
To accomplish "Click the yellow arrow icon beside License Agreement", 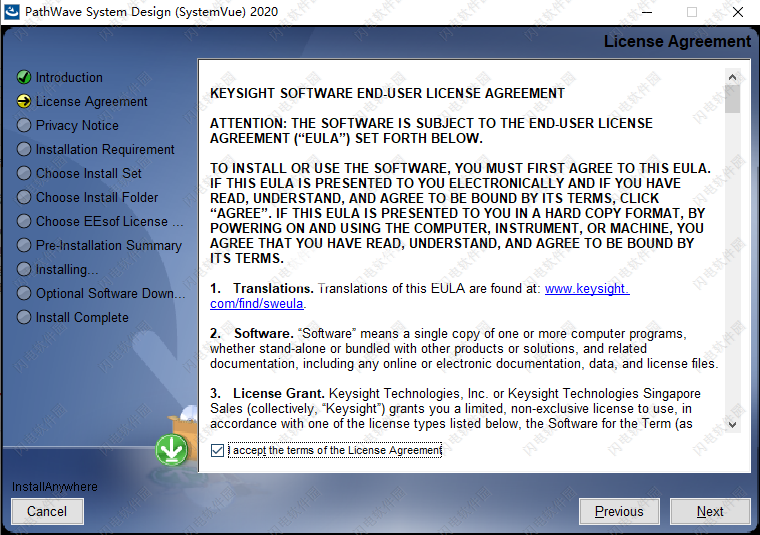I will [24, 101].
